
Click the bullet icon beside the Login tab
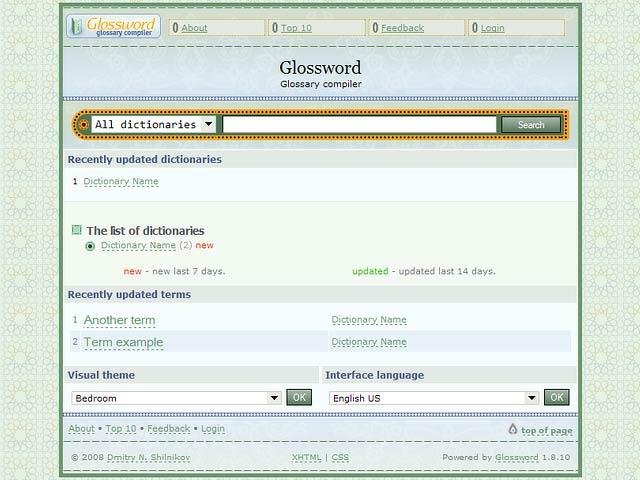tap(475, 28)
